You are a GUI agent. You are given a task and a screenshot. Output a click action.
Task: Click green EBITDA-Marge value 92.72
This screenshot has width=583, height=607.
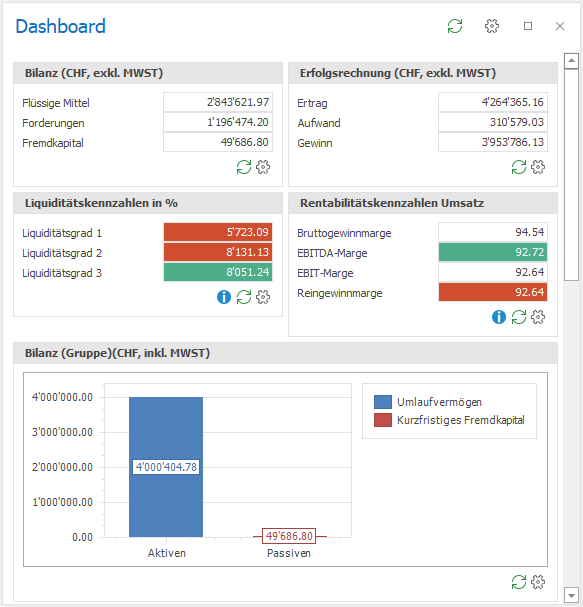[493, 252]
